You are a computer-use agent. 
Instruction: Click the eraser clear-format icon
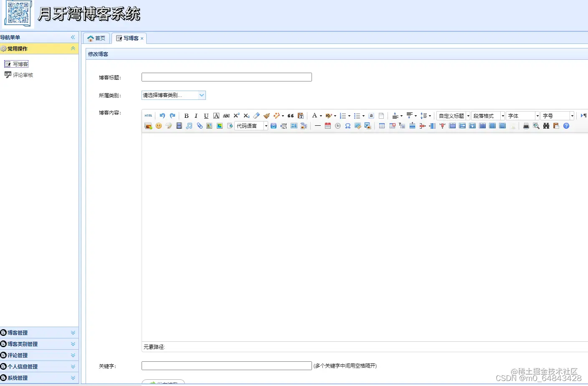point(256,116)
